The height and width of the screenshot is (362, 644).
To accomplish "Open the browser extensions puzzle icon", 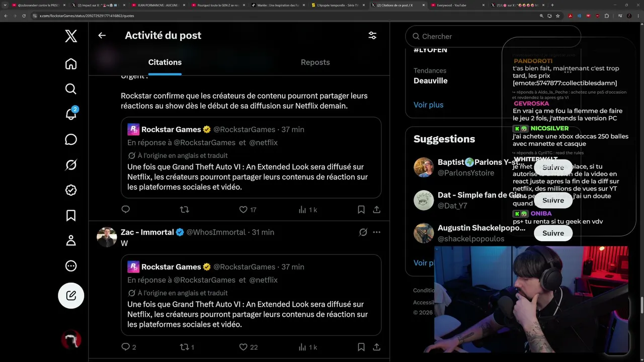I will 607,16.
